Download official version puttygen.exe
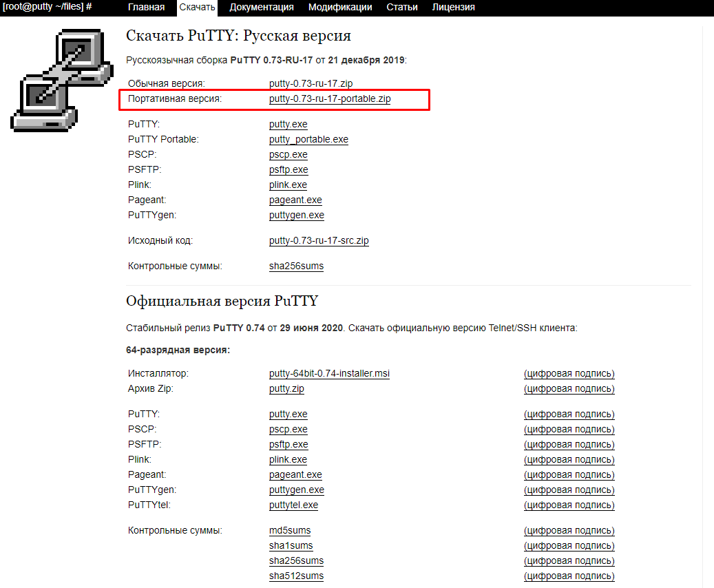714x588 pixels. pos(297,490)
